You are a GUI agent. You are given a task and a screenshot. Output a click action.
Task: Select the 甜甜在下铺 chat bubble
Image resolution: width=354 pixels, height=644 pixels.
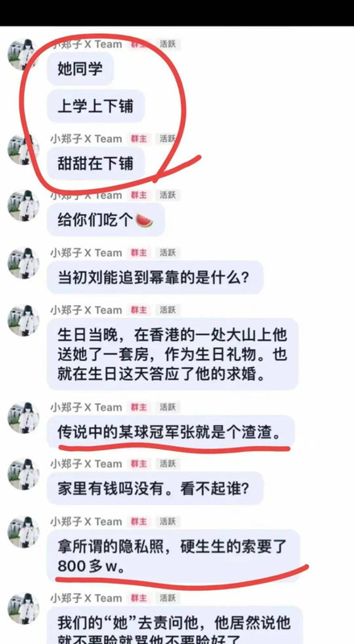(96, 163)
